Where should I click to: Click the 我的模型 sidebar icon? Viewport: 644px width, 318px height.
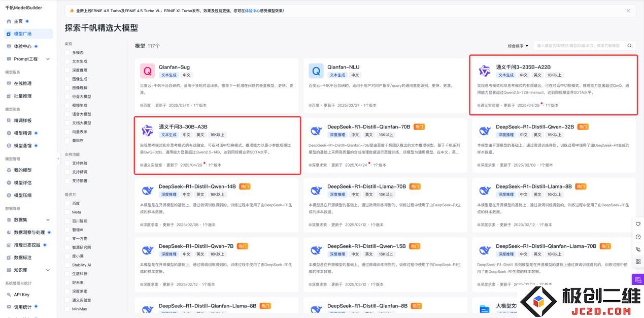tap(9, 170)
